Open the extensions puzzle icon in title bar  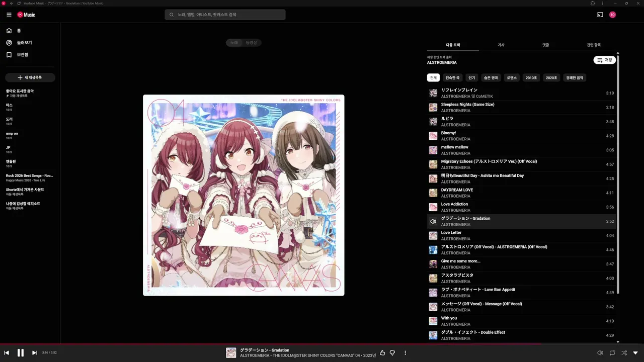click(593, 3)
